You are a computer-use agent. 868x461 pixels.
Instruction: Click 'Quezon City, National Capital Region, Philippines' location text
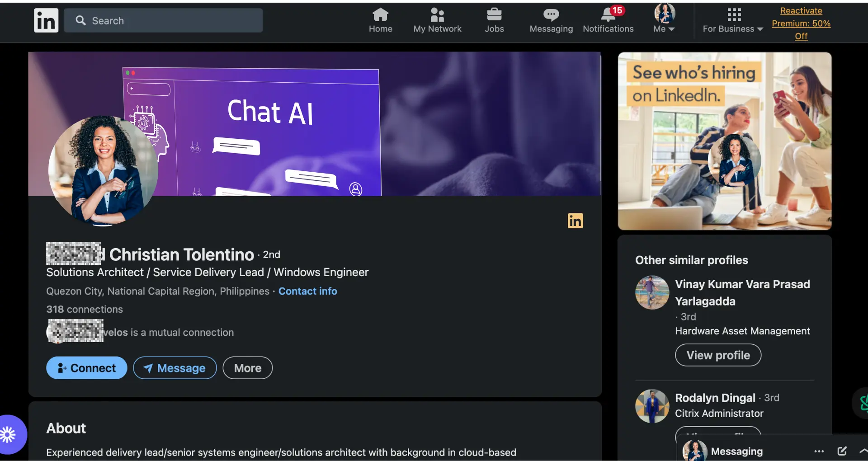[158, 291]
